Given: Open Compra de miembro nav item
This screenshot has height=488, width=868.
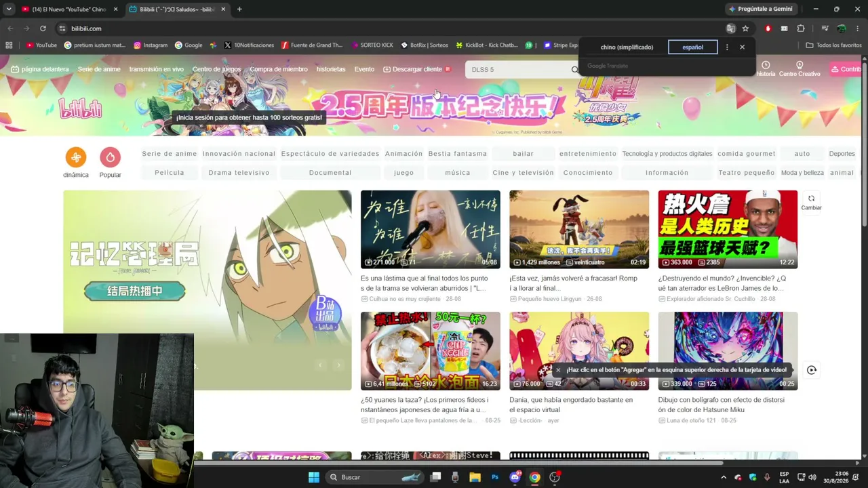Looking at the screenshot, I should click(279, 69).
